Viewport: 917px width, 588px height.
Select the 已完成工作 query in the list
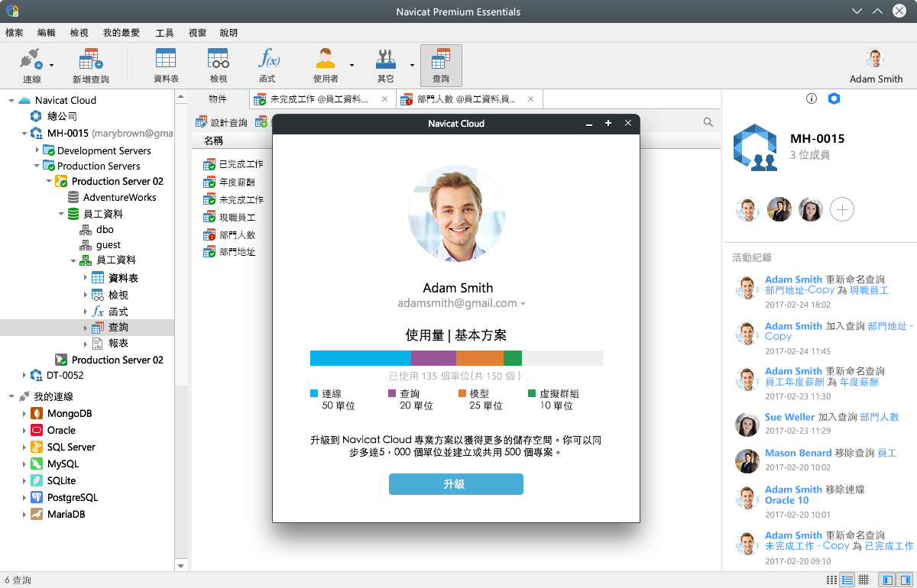(x=233, y=164)
